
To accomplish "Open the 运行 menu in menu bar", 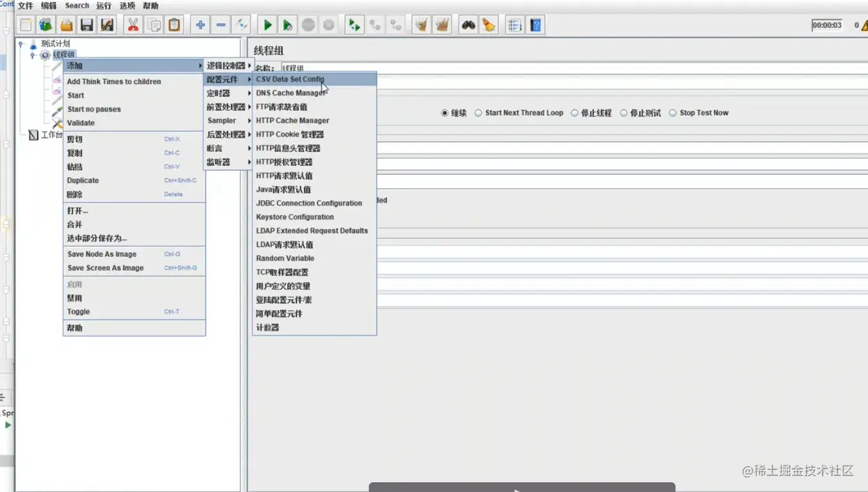I will pos(104,6).
